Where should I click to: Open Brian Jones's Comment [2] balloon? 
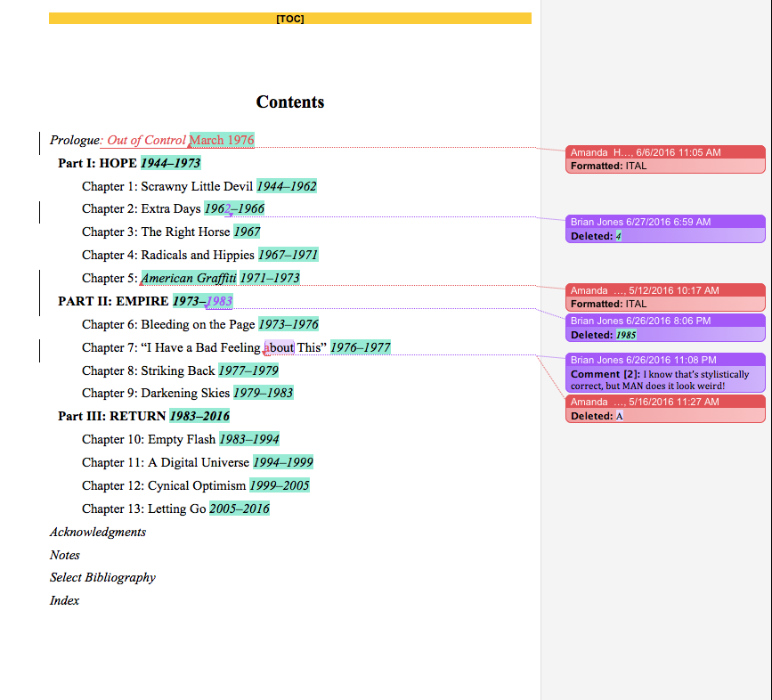[665, 373]
